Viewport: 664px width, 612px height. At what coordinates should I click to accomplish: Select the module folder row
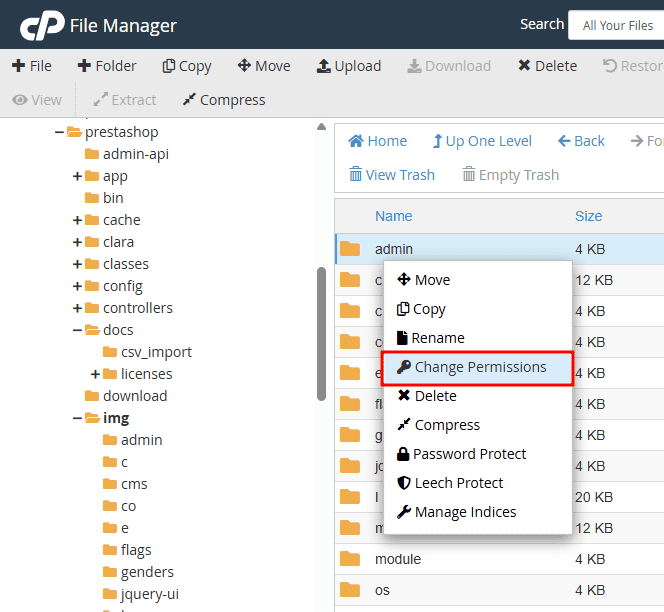point(500,559)
